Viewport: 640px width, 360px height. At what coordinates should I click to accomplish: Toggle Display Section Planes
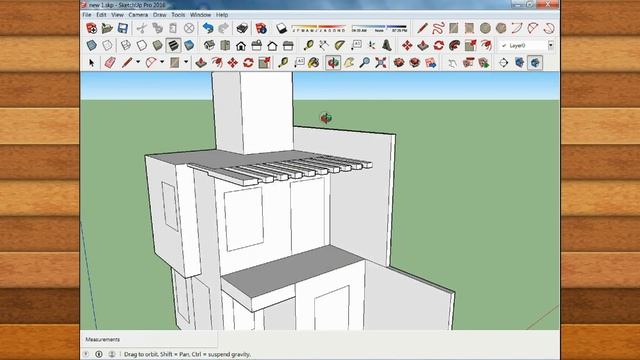pos(519,63)
